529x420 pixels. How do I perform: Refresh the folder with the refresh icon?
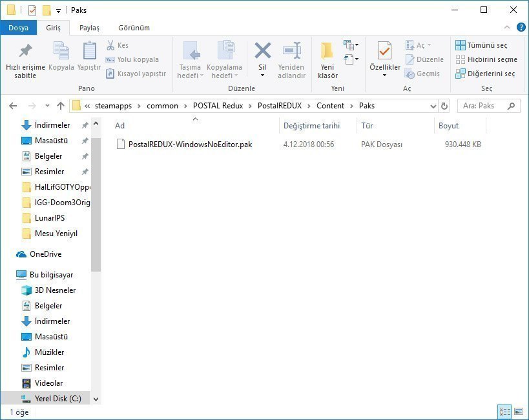444,106
